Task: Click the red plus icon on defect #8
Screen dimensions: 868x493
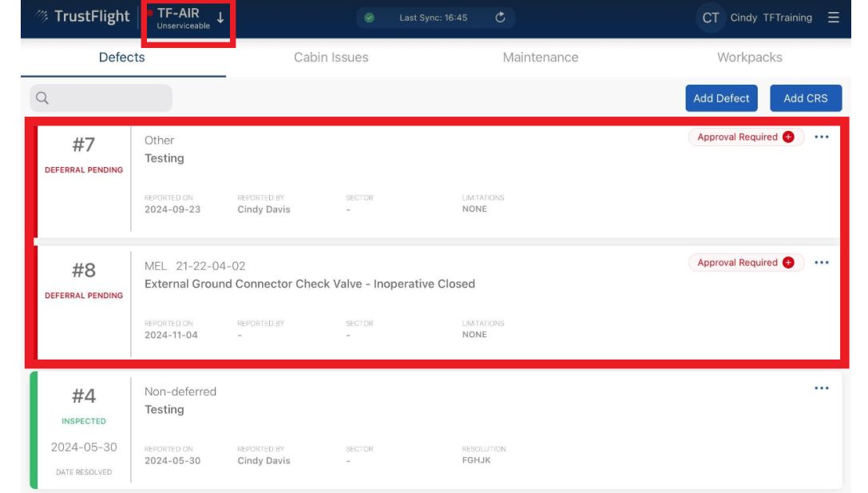Action: click(788, 263)
